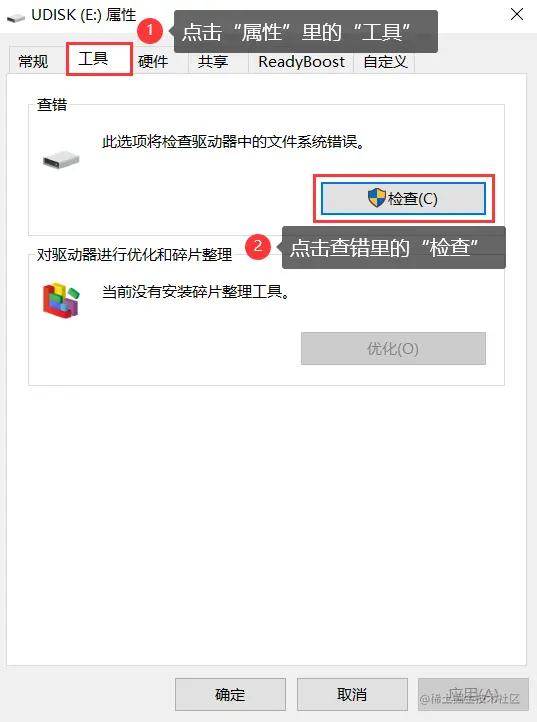Click the red circle numbered 2
This screenshot has height=722, width=537.
point(257,246)
